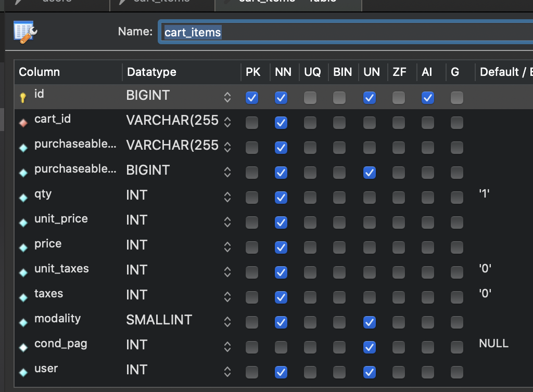Image resolution: width=533 pixels, height=392 pixels.
Task: Click the diamond icon beside unit_taxes
Action: point(23,272)
